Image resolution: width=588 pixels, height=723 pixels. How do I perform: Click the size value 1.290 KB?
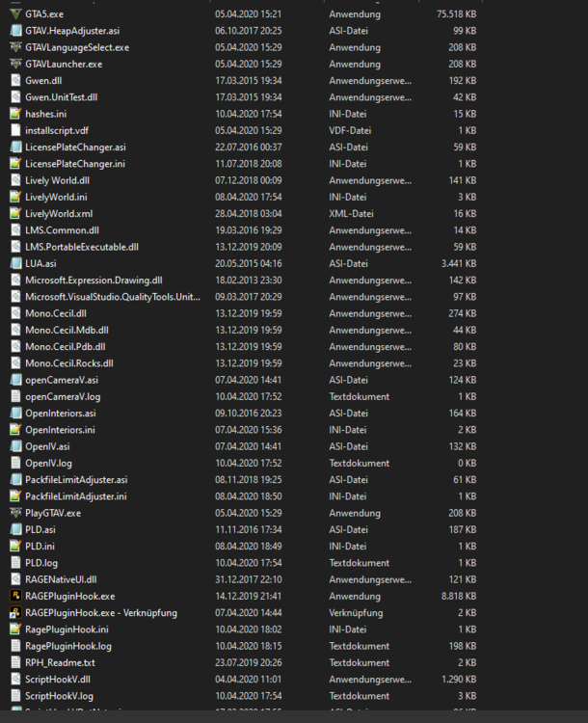point(459,680)
